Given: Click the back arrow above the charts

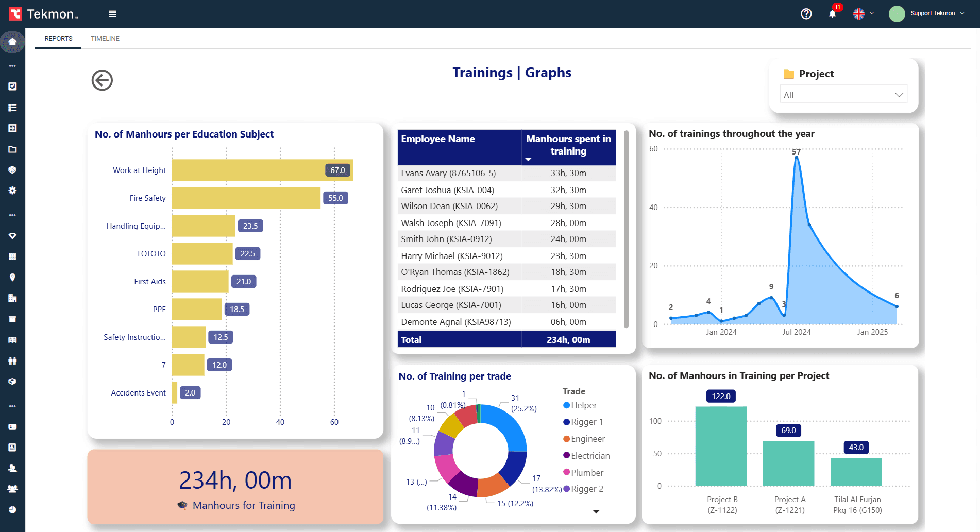Looking at the screenshot, I should tap(102, 80).
